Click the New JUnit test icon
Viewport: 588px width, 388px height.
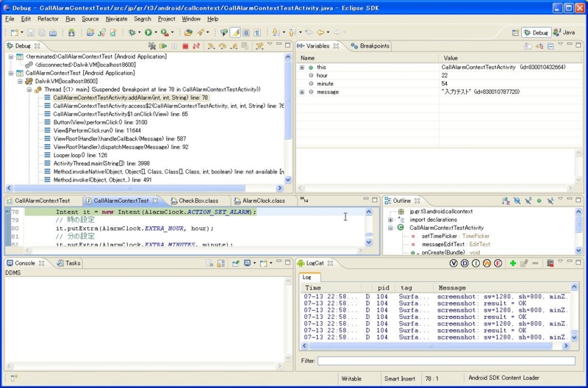click(x=101, y=32)
